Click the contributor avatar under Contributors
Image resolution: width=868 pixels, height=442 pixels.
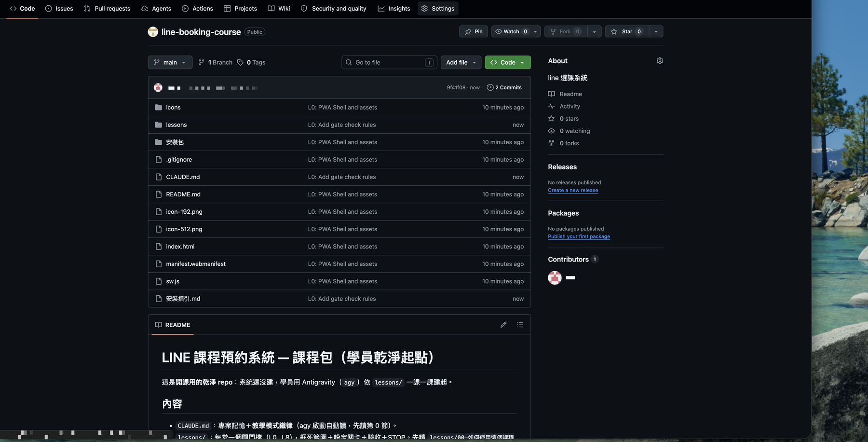tap(555, 278)
